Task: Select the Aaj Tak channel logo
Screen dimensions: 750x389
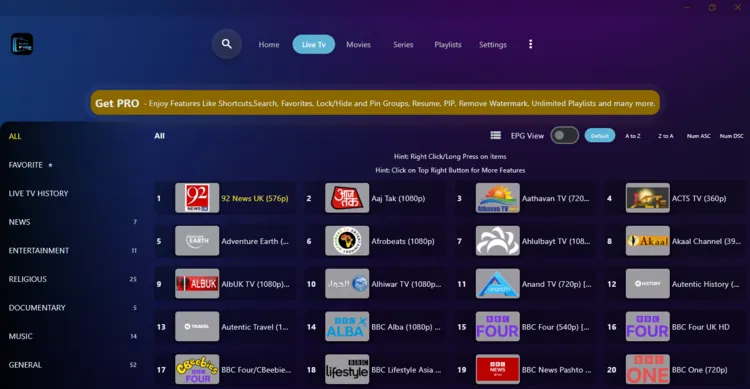Action: click(x=347, y=198)
